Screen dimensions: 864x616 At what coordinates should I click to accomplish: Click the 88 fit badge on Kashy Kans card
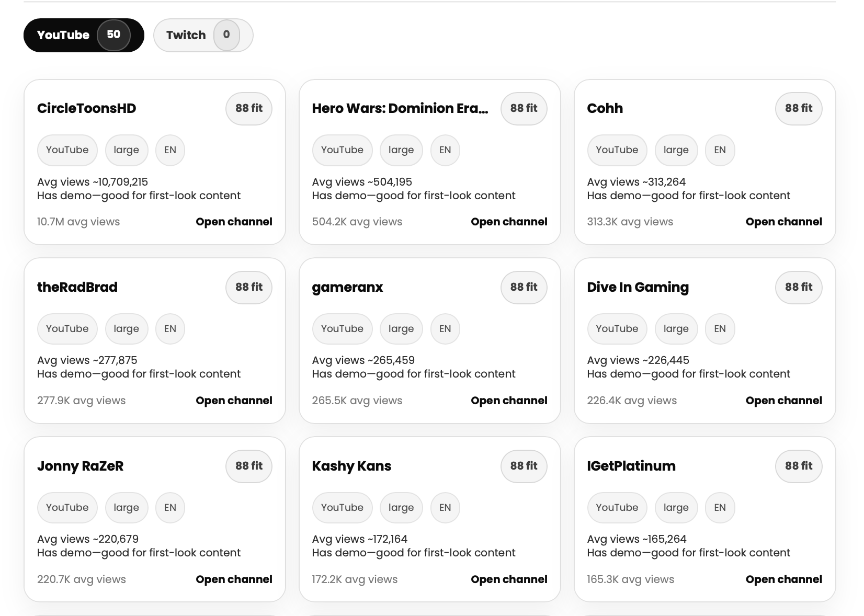(x=524, y=466)
